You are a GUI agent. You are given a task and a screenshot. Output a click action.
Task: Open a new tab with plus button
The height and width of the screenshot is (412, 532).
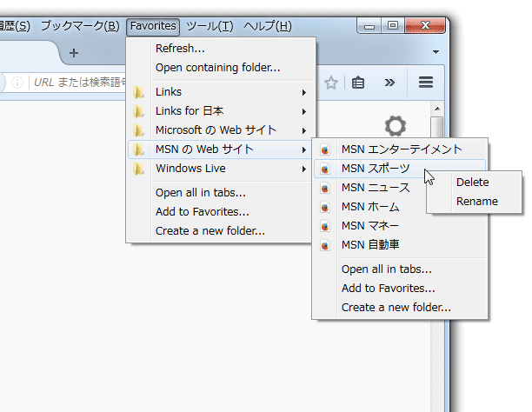[74, 53]
